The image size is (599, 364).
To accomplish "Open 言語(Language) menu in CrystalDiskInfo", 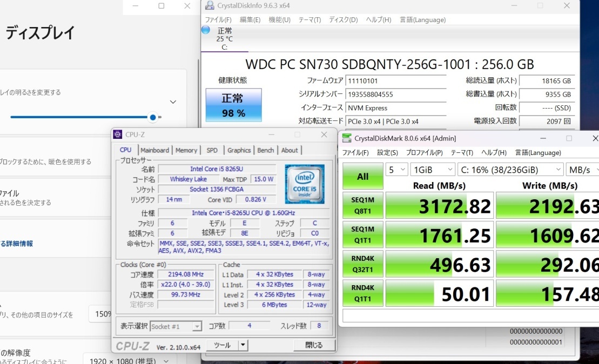I will (422, 20).
